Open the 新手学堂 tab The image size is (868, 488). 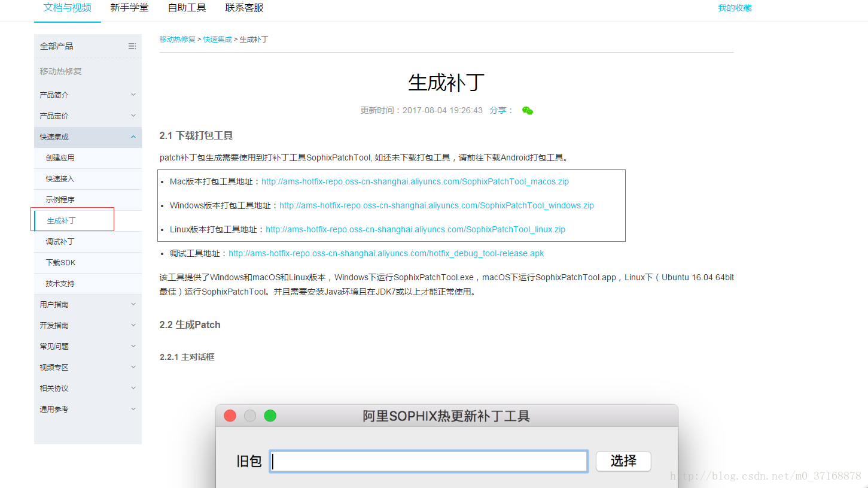point(130,8)
